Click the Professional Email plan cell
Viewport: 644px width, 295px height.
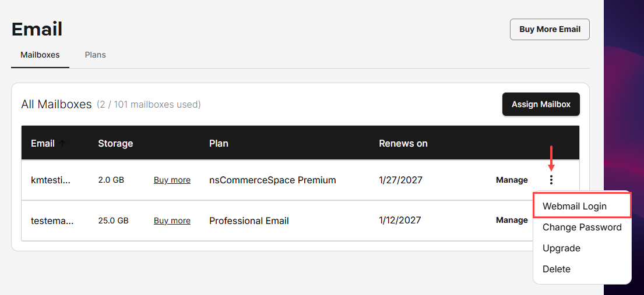[249, 221]
